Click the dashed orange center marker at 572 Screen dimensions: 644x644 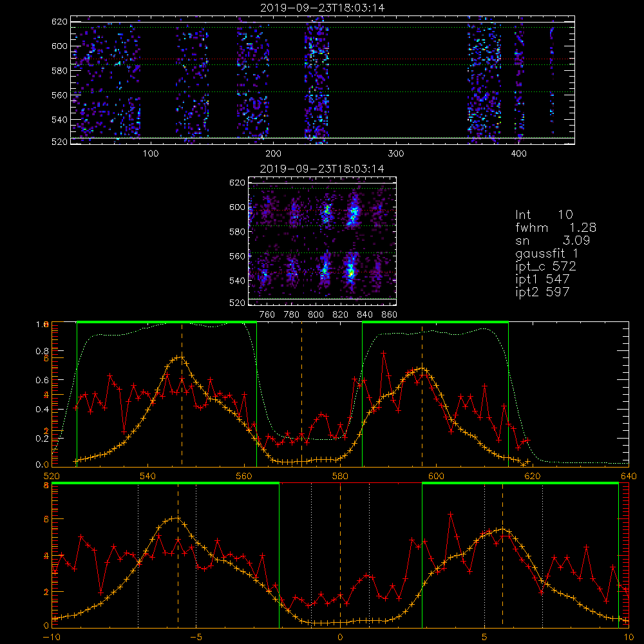coord(301,394)
